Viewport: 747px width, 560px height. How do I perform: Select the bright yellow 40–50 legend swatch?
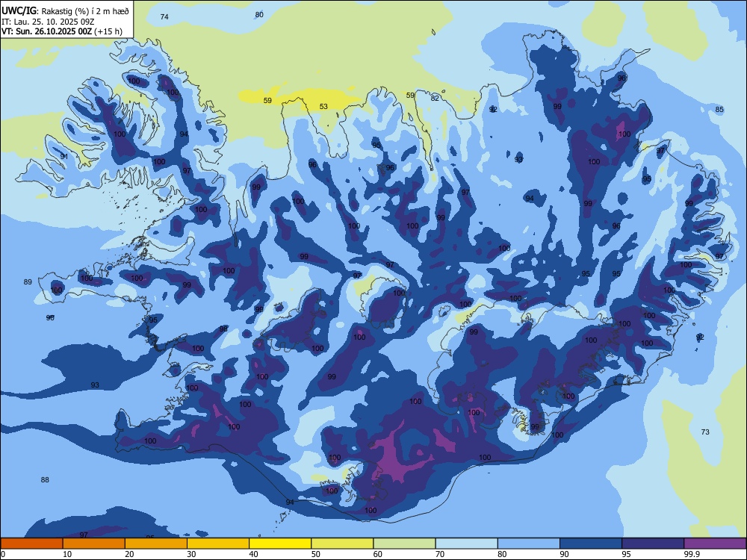pos(280,544)
